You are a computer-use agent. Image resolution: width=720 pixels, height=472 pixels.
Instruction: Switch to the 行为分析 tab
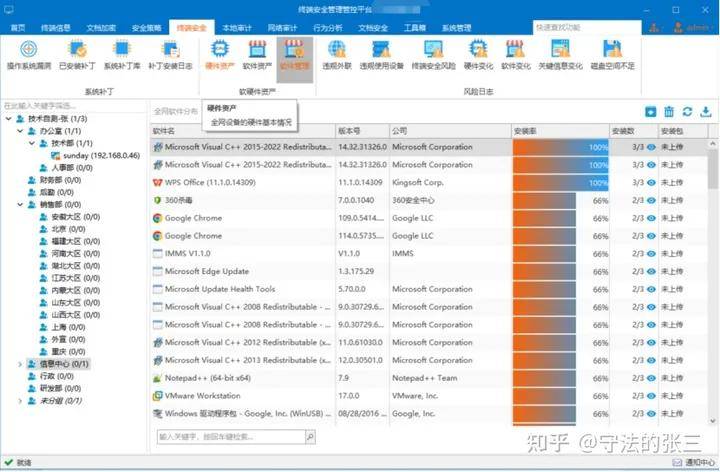pos(327,28)
